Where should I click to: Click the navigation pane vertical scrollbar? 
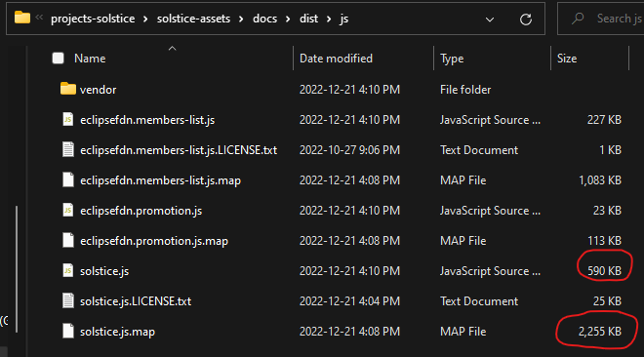pyautogui.click(x=17, y=269)
